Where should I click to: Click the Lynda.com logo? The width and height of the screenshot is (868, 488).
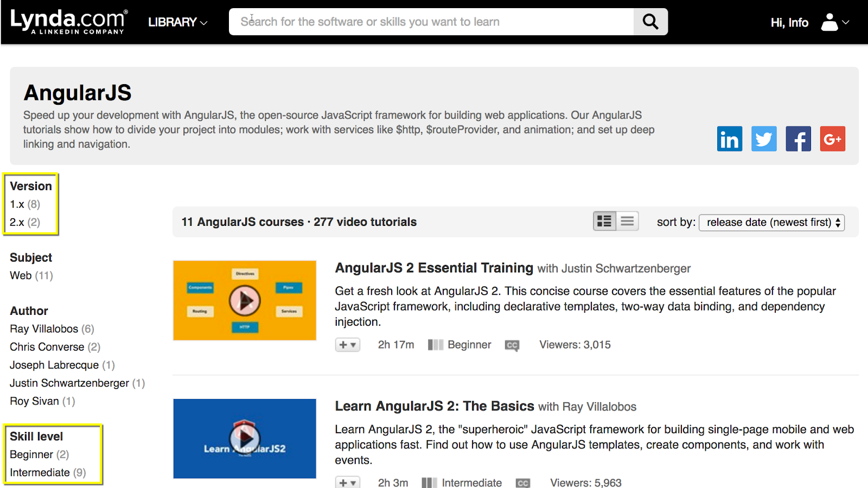click(69, 22)
